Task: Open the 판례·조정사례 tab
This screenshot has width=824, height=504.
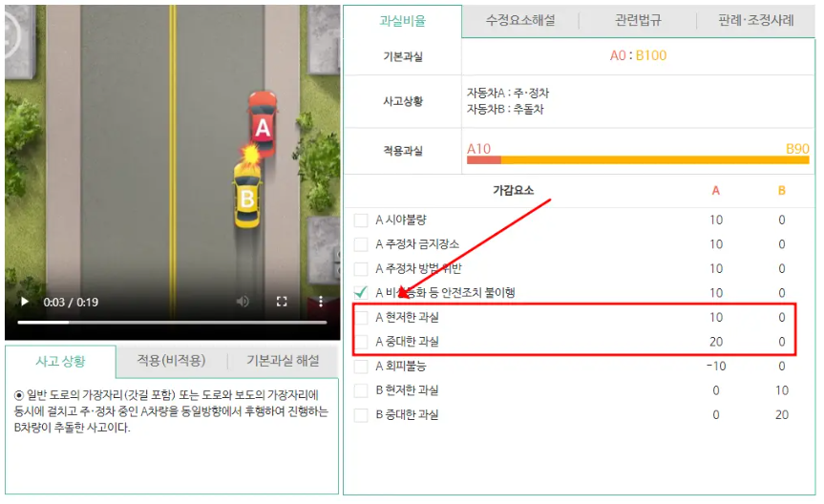Action: [755, 20]
